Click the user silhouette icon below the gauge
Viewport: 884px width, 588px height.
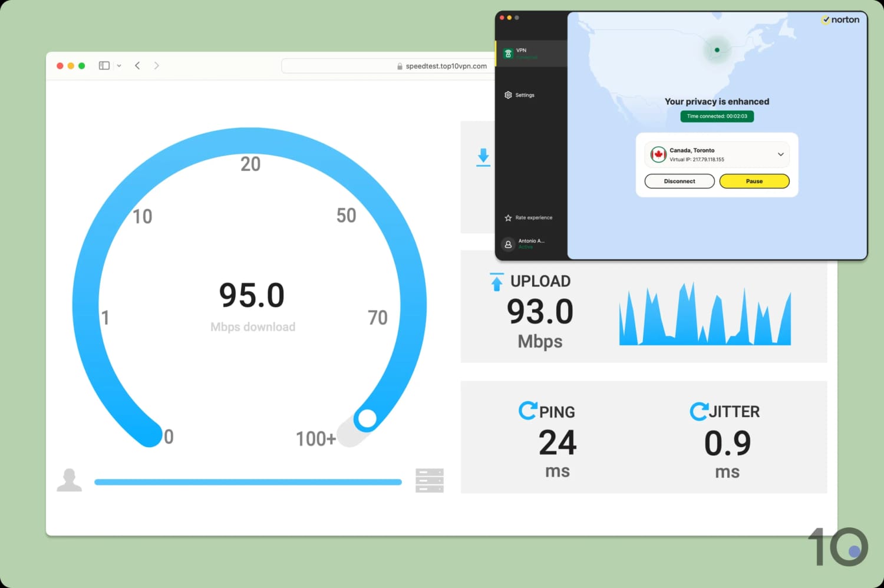tap(70, 480)
